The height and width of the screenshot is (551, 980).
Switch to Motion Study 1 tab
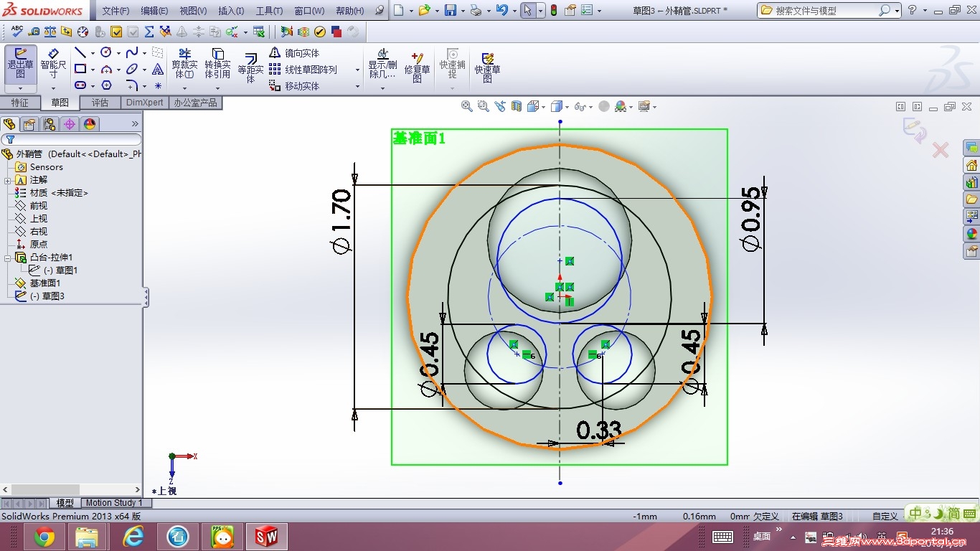pyautogui.click(x=114, y=503)
